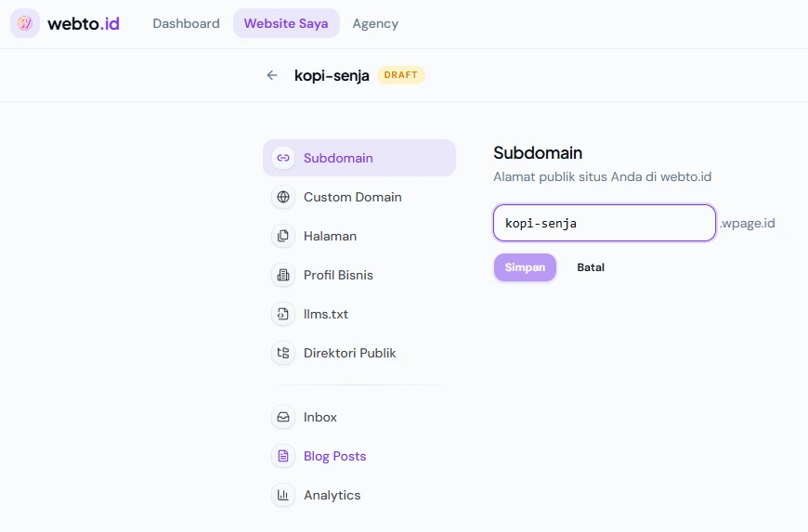The height and width of the screenshot is (532, 808).
Task: Open the Dashboard tab
Action: tap(186, 23)
